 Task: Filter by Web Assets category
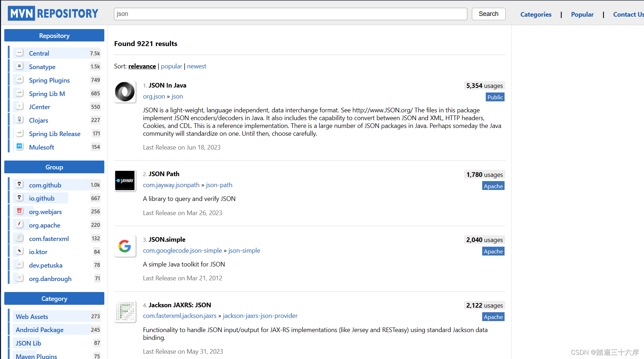[x=32, y=317]
